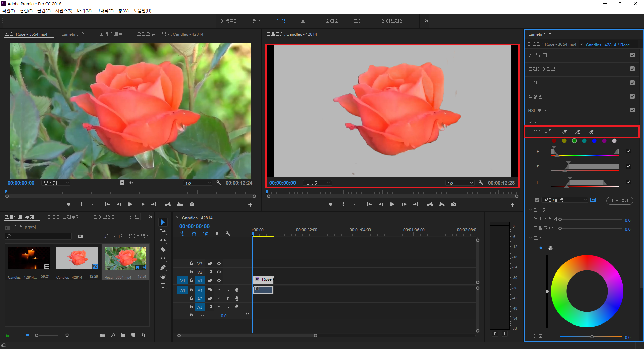644x349 pixels.
Task: Collapse the 다듬기 section
Action: [530, 210]
